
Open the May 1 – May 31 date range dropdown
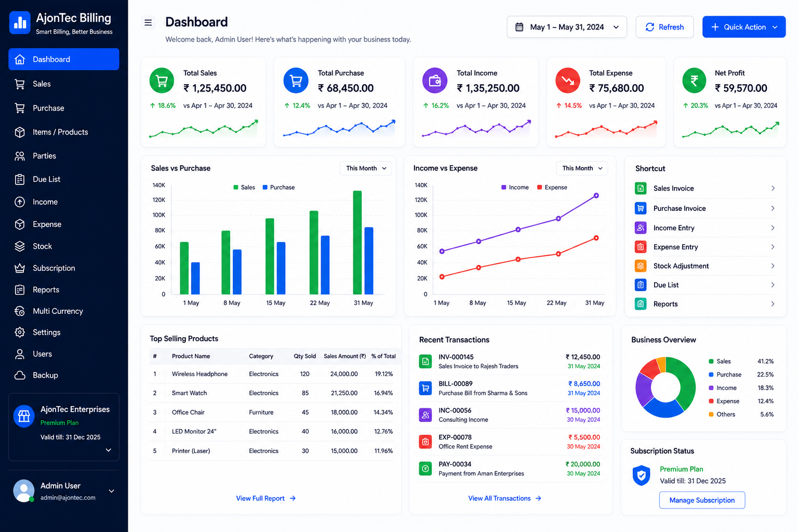567,27
